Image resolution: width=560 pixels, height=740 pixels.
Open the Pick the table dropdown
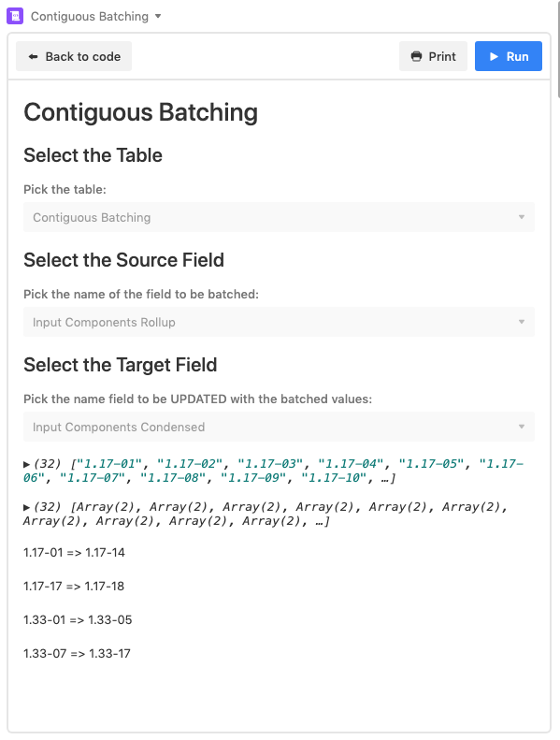(279, 217)
